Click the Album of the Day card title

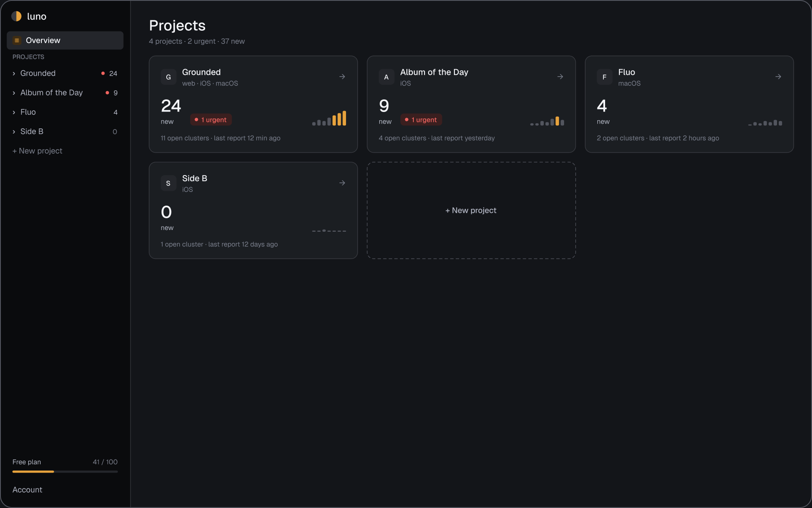click(x=434, y=72)
